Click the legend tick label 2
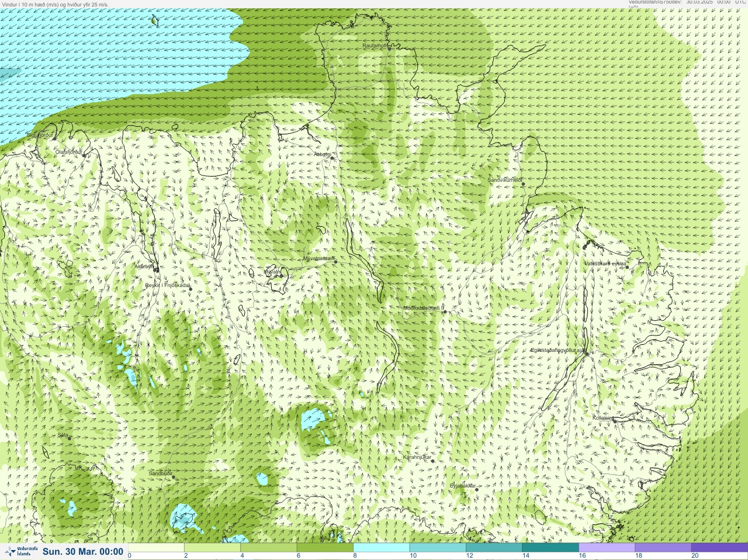 pos(186,556)
